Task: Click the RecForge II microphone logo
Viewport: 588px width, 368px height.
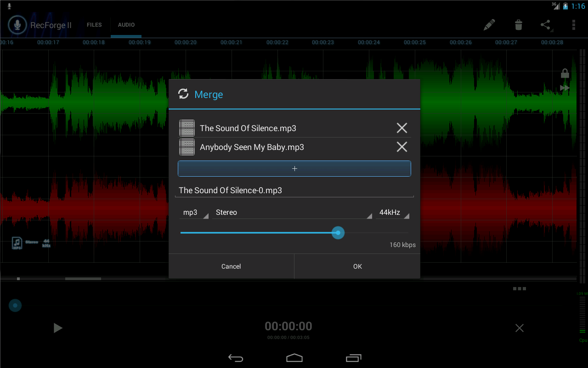Action: click(x=17, y=25)
